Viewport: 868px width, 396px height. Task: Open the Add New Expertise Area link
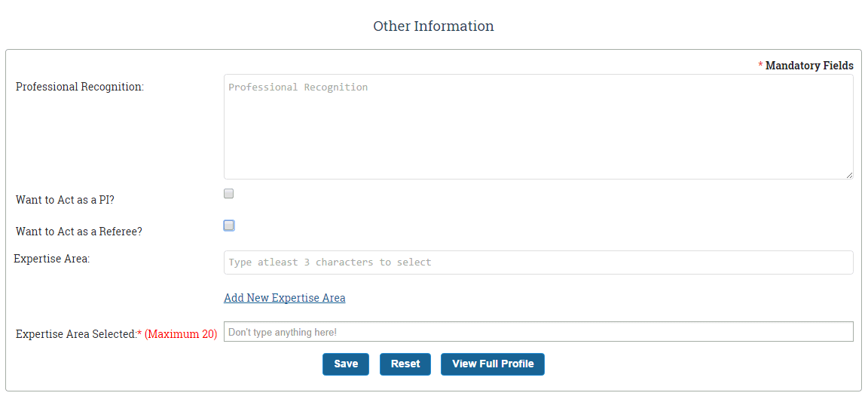pos(285,298)
